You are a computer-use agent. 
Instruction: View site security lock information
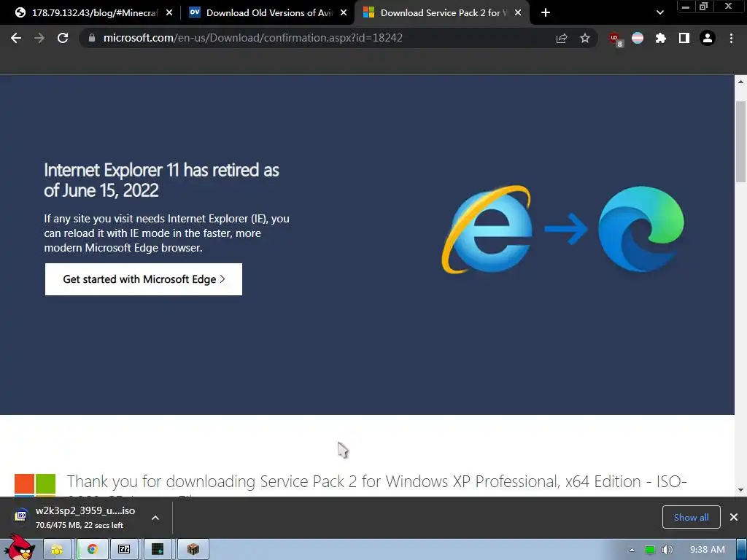click(x=92, y=38)
